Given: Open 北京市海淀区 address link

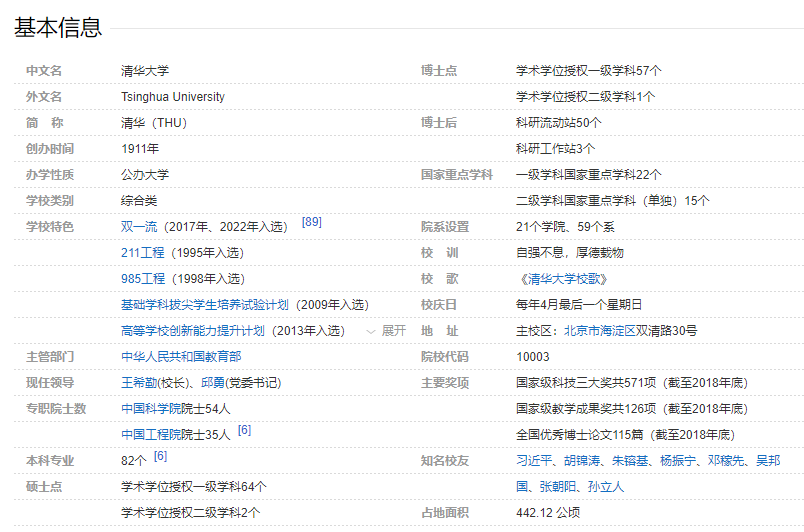Looking at the screenshot, I should tap(600, 331).
